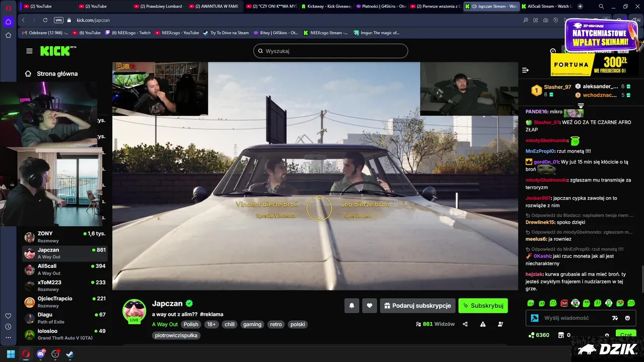Select the Polish tag
The height and width of the screenshot is (362, 644).
[191, 324]
